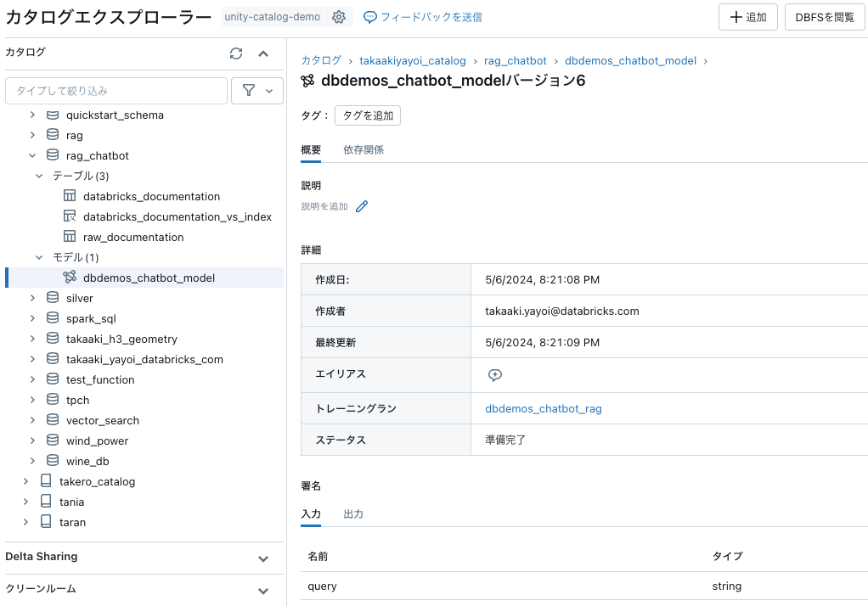The width and height of the screenshot is (868, 606).
Task: Expand the Delta Sharing section
Action: click(263, 559)
